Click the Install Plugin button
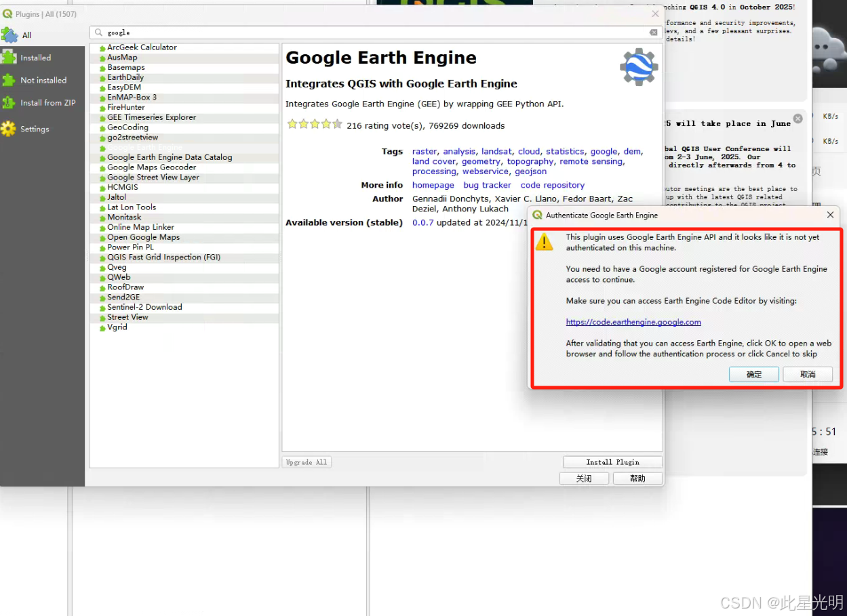847x616 pixels. [x=612, y=462]
